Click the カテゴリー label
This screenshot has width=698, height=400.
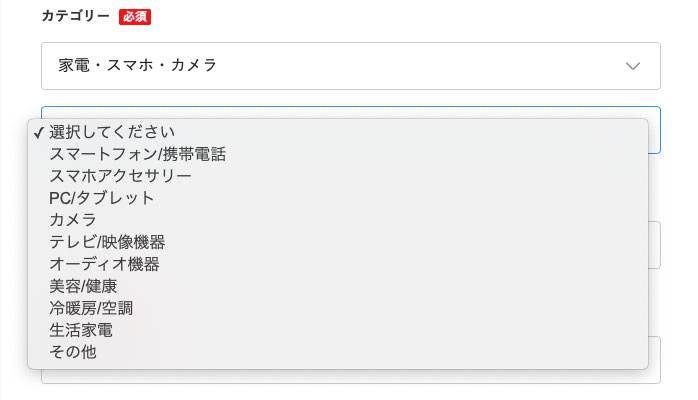(x=76, y=16)
